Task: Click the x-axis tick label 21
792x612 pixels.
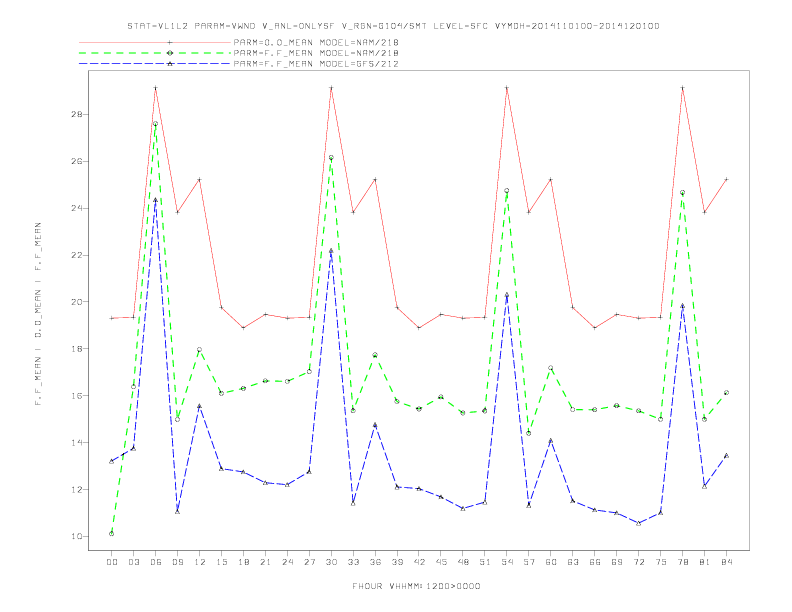Action: coord(265,562)
